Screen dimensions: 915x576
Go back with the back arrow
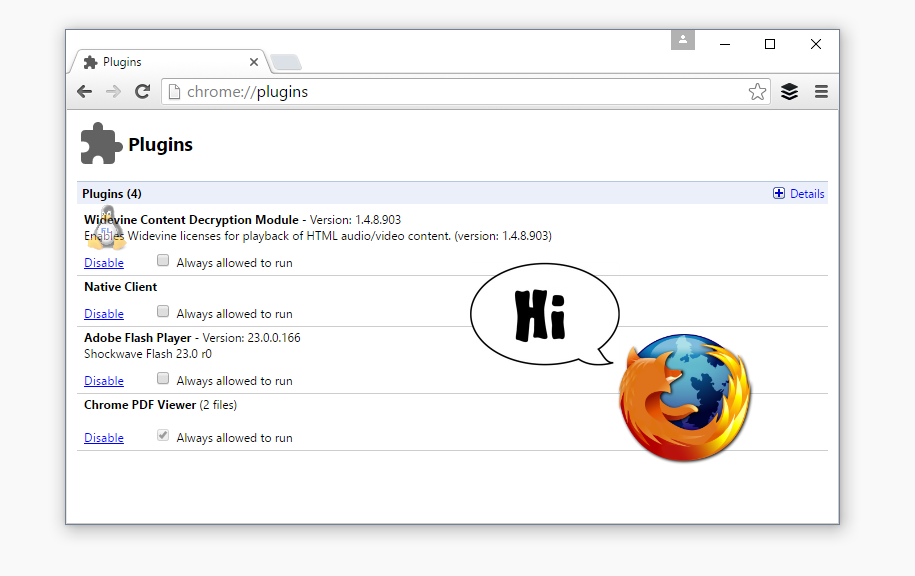[85, 92]
